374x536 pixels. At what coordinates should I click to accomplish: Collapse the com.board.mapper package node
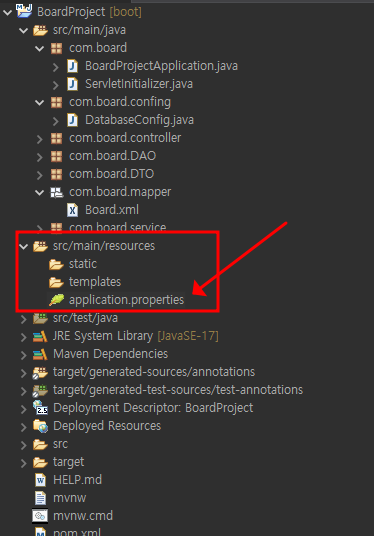40,192
